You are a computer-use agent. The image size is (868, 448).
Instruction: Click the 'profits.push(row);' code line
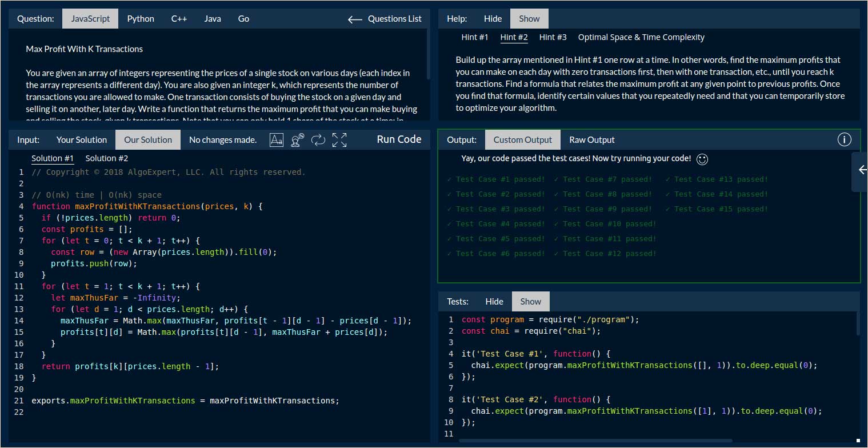94,263
